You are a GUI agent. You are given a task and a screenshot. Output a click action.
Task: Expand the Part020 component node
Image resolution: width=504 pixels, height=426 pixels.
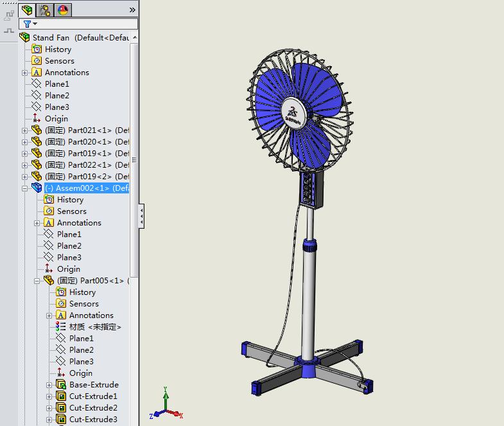tap(25, 142)
